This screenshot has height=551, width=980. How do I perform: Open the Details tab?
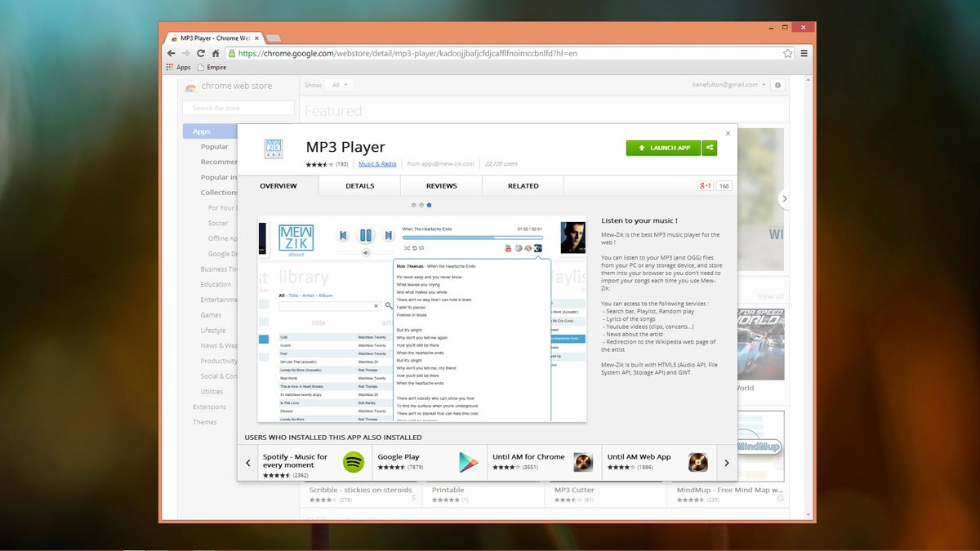tap(359, 185)
